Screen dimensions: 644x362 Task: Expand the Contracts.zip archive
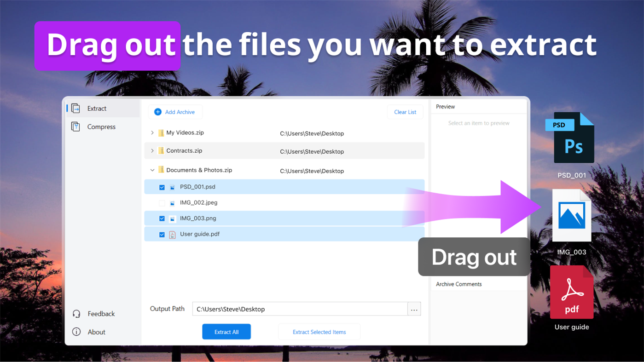[152, 150]
